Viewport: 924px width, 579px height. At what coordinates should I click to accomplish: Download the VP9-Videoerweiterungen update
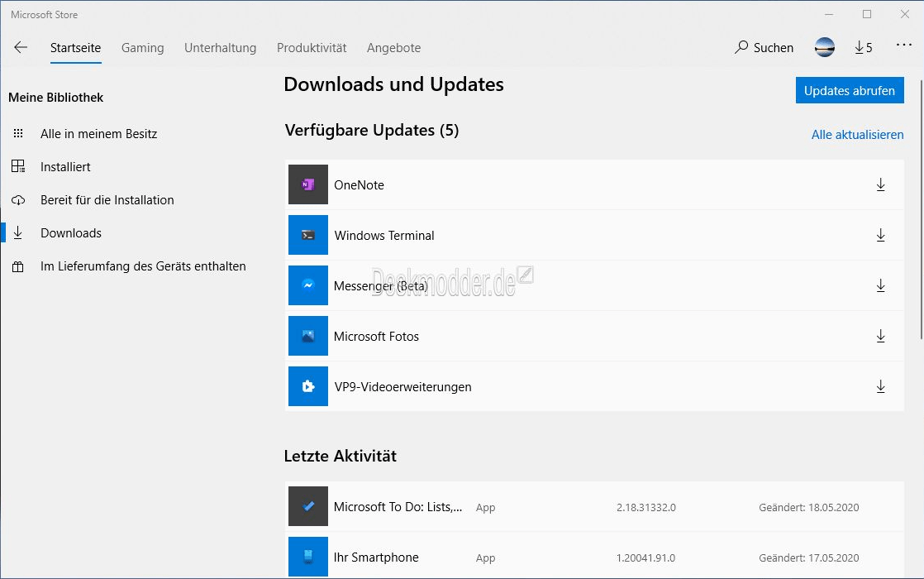880,386
